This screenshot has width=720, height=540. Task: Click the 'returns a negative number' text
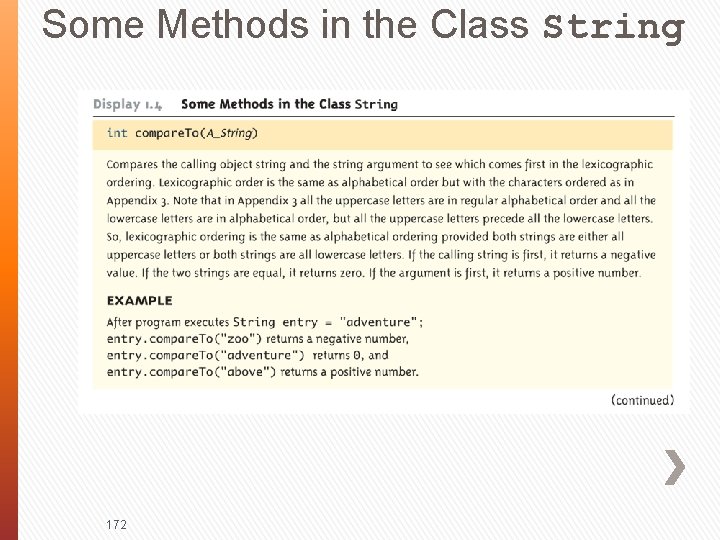point(338,339)
